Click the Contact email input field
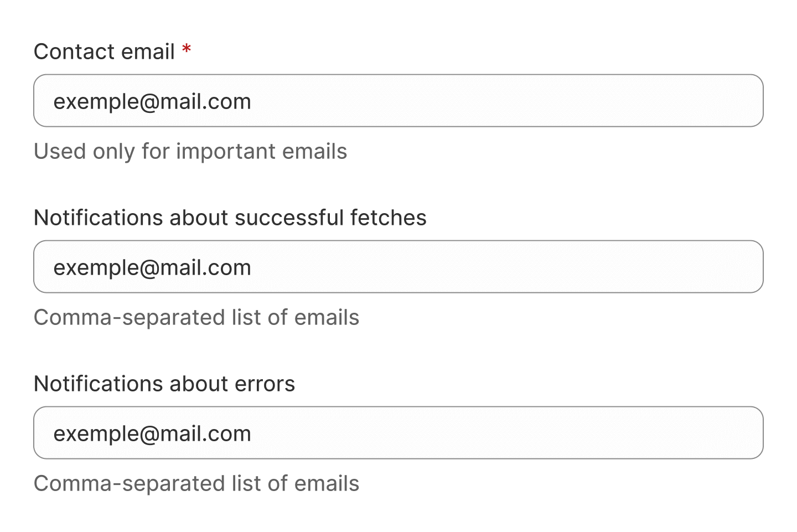Viewport: 797px width, 532px height. 398,101
